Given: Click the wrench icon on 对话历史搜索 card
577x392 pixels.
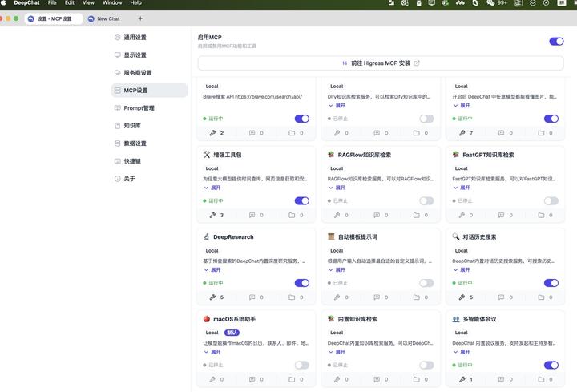Looking at the screenshot, I should pos(462,297).
